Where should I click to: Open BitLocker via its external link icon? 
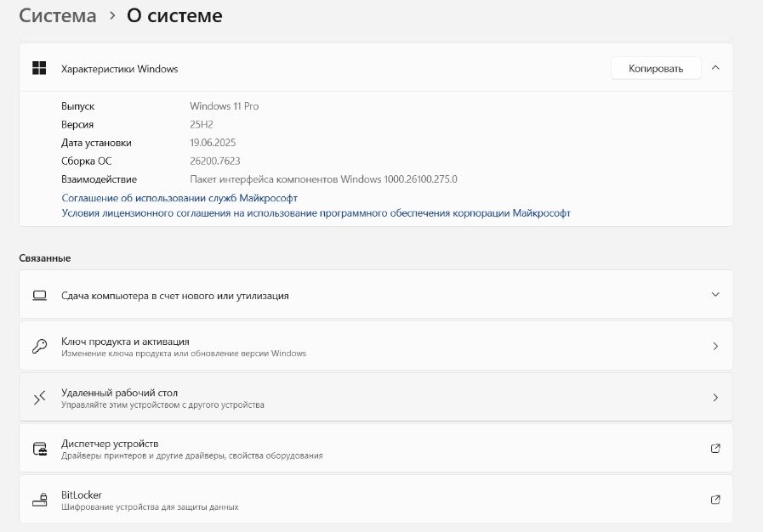[x=715, y=500]
